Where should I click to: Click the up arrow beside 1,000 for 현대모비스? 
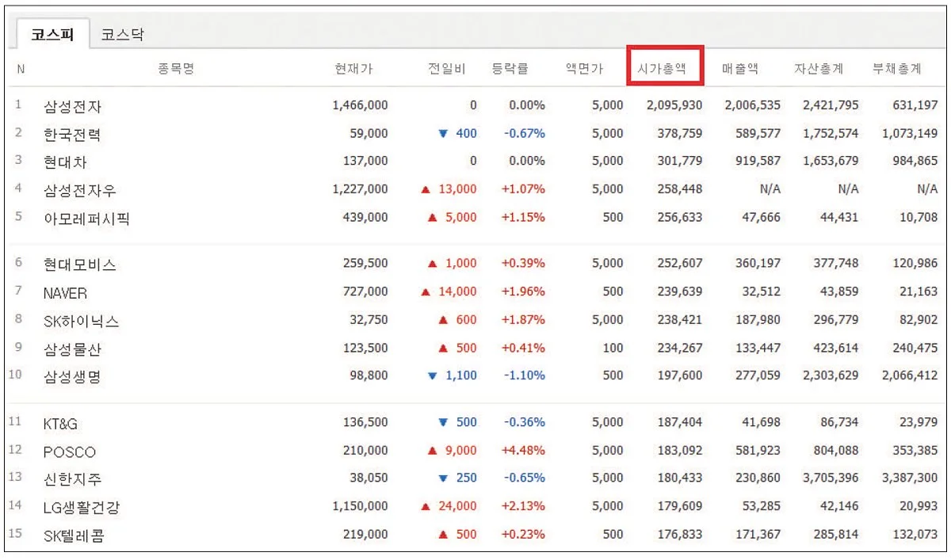point(432,265)
